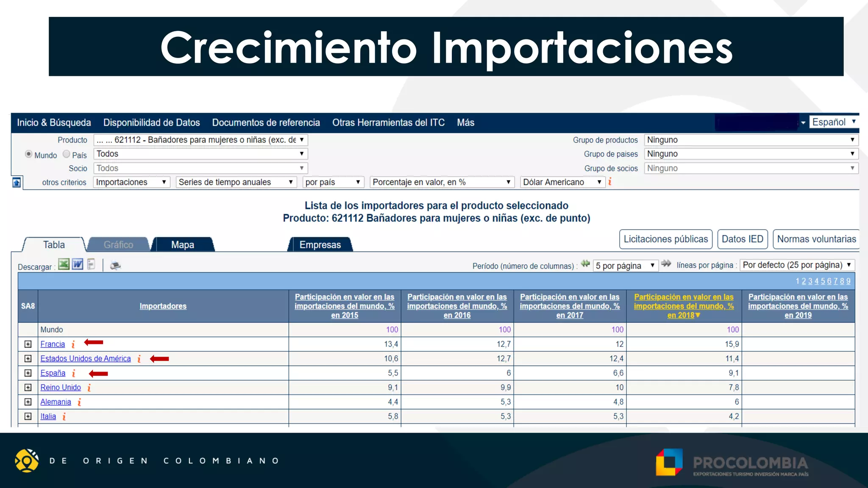Click Normas voluntarias button

coord(816,239)
